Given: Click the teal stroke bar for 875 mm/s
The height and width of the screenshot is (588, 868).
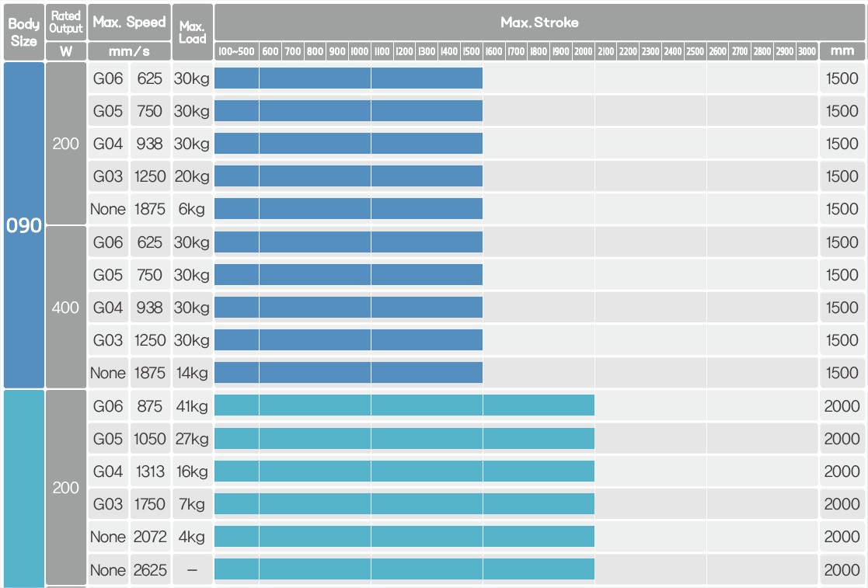Looking at the screenshot, I should coord(404,405).
